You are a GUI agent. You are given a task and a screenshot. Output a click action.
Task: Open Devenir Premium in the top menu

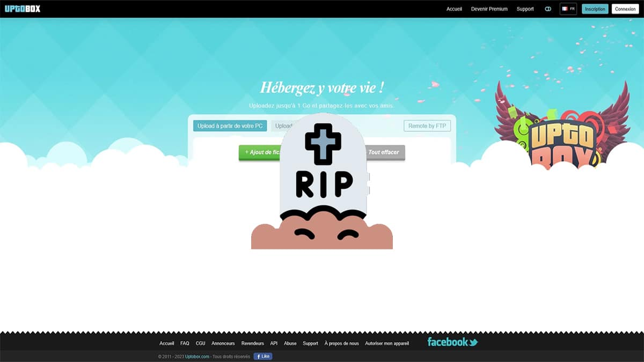tap(489, 9)
